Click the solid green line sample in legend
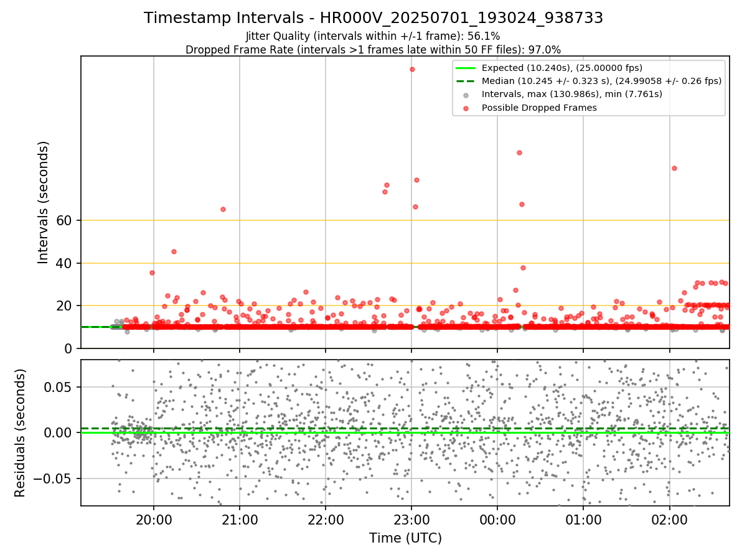The height and width of the screenshot is (560, 747). pos(466,68)
